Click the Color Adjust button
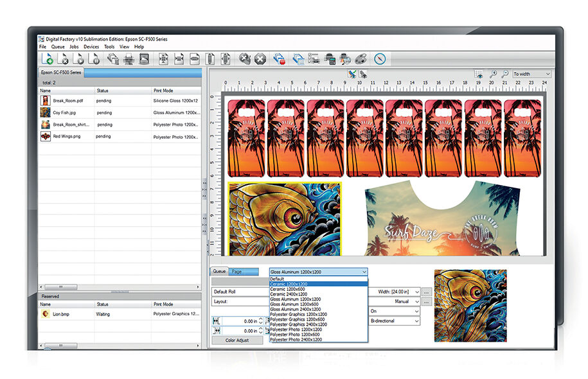The height and width of the screenshot is (379, 588). click(237, 340)
